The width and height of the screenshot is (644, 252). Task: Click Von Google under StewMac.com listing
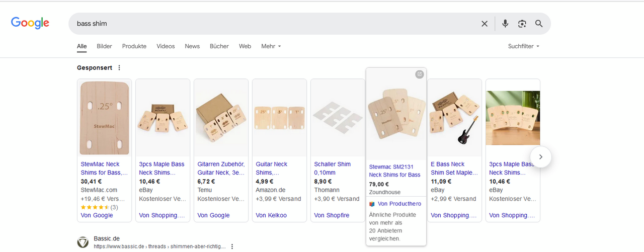(x=97, y=215)
